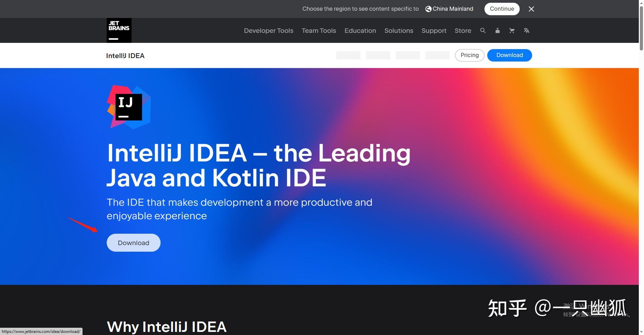Open the Developer Tools menu
This screenshot has height=335, width=644.
tap(269, 30)
